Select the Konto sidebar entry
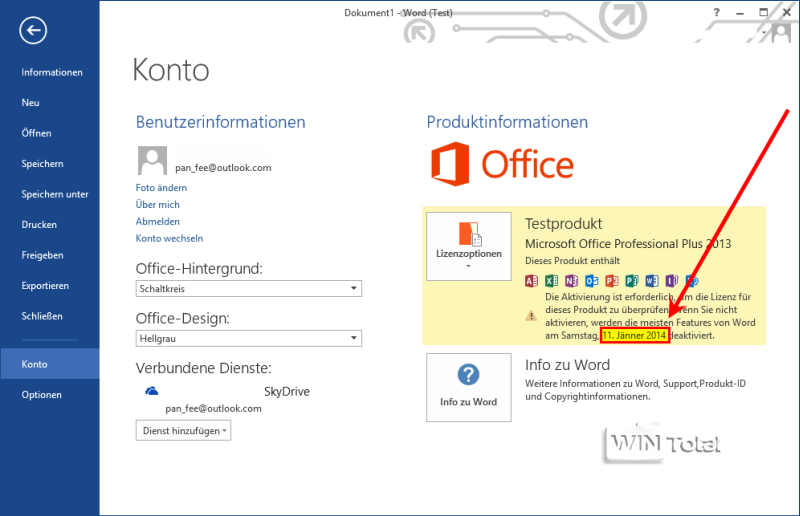Image resolution: width=800 pixels, height=516 pixels. pyautogui.click(x=50, y=364)
